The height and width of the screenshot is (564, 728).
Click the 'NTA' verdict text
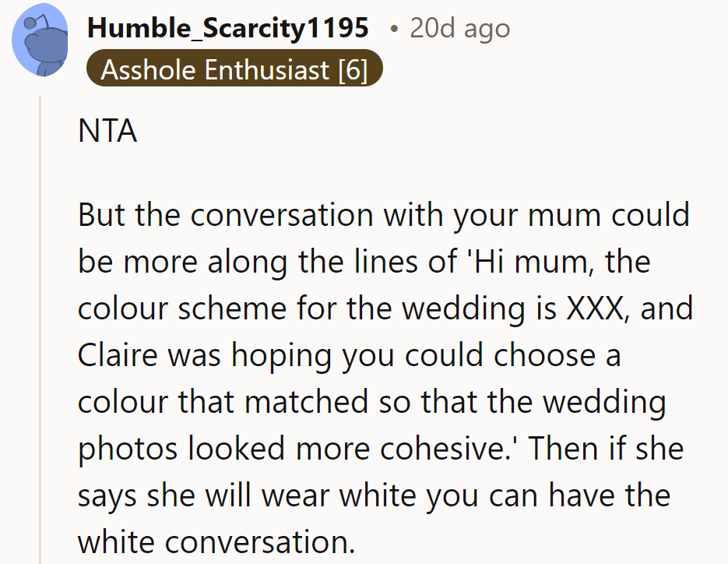point(107,132)
